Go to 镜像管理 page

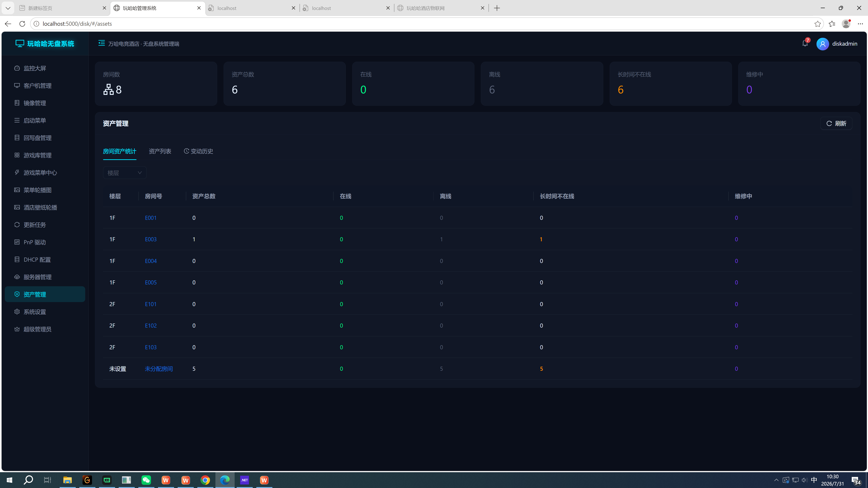click(x=45, y=103)
